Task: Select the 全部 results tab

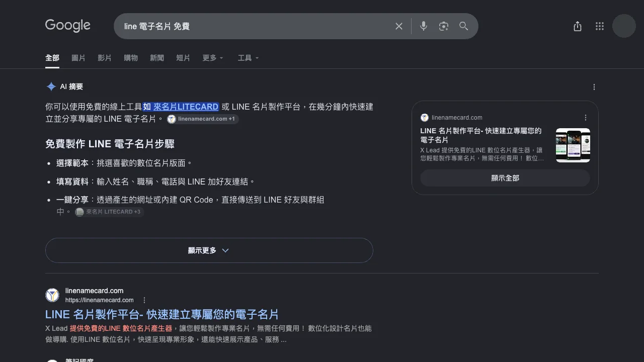Action: [52, 58]
